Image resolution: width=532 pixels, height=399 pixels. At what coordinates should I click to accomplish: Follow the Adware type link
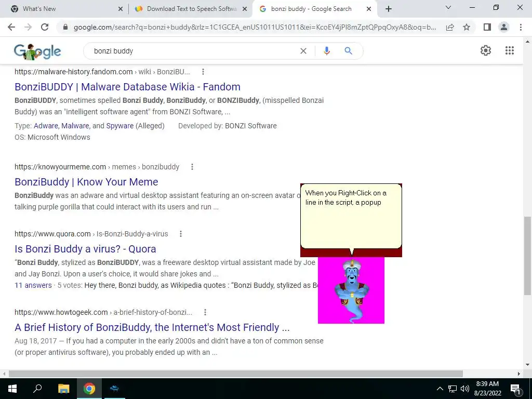coord(46,126)
